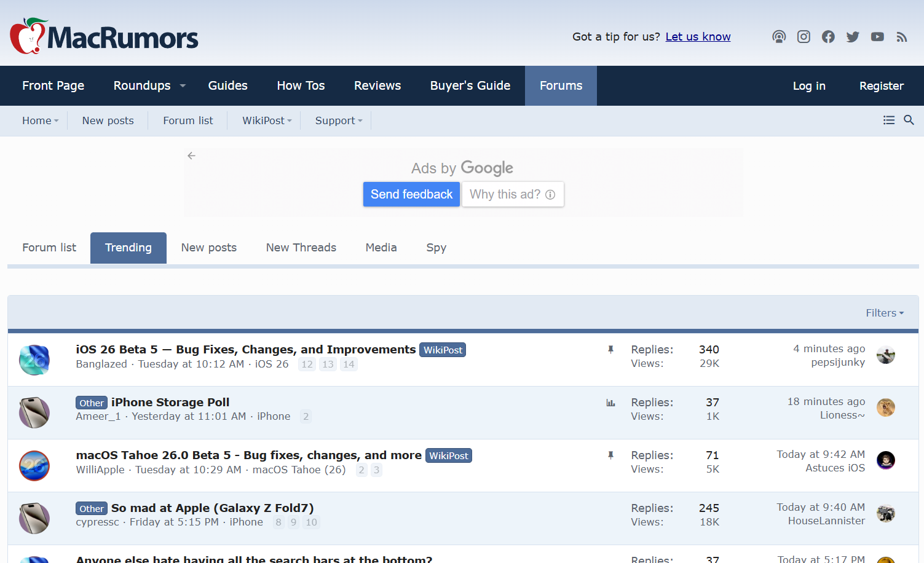The height and width of the screenshot is (563, 924).
Task: Open cypressc's avatar on So mad at Apple thread
Action: [34, 518]
